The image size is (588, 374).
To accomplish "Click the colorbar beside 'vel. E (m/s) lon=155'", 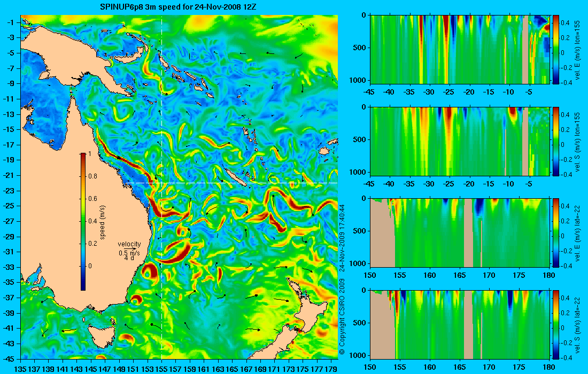I will pyautogui.click(x=555, y=50).
